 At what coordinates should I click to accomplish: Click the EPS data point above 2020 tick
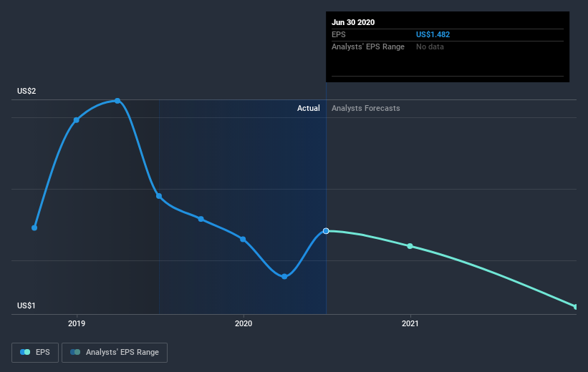pyautogui.click(x=243, y=239)
